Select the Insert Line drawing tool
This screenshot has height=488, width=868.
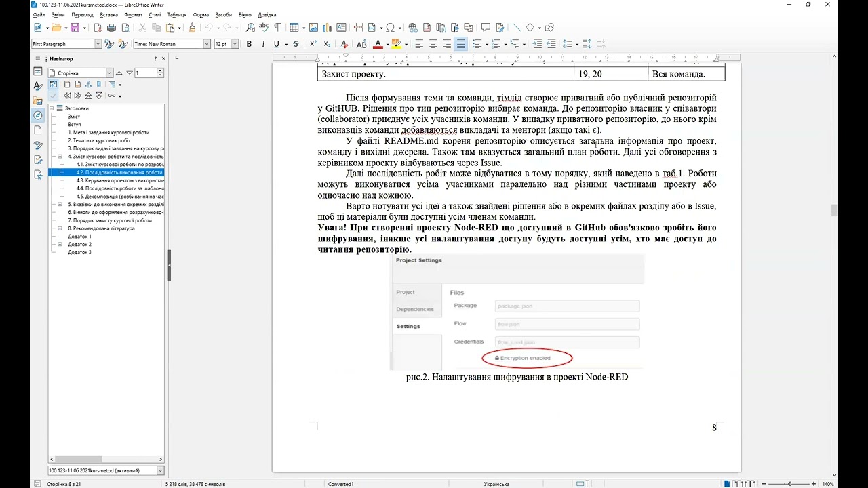(516, 28)
